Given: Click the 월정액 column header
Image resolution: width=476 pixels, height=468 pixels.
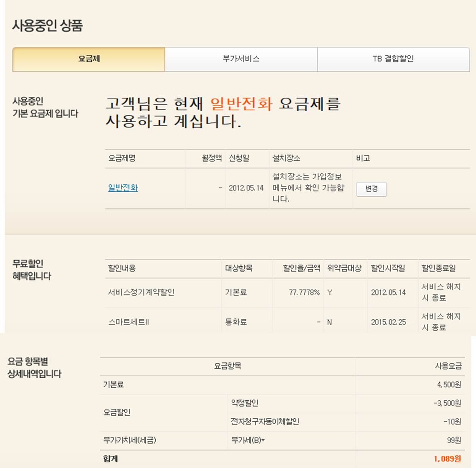Looking at the screenshot, I should [x=211, y=158].
